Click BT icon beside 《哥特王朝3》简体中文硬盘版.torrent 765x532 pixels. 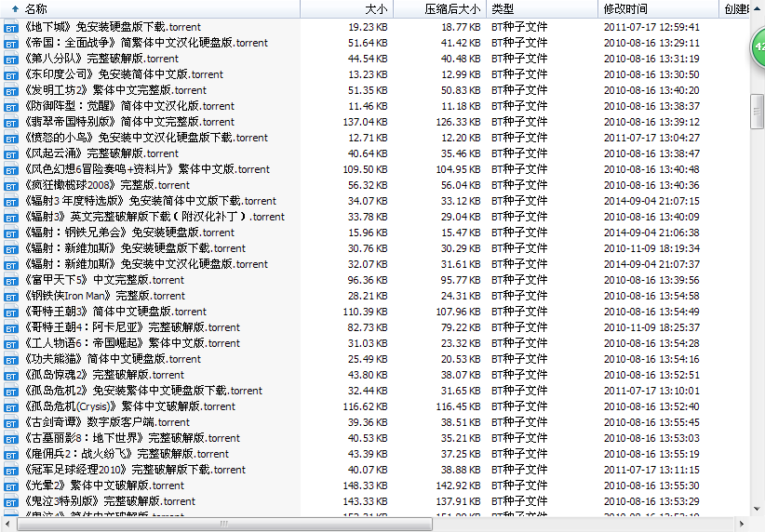pyautogui.click(x=11, y=312)
